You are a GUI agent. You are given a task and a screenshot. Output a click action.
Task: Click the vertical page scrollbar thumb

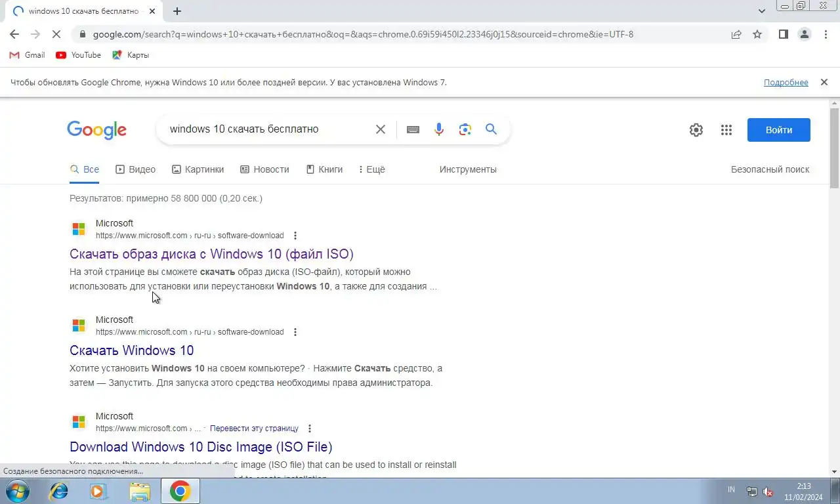click(x=834, y=147)
